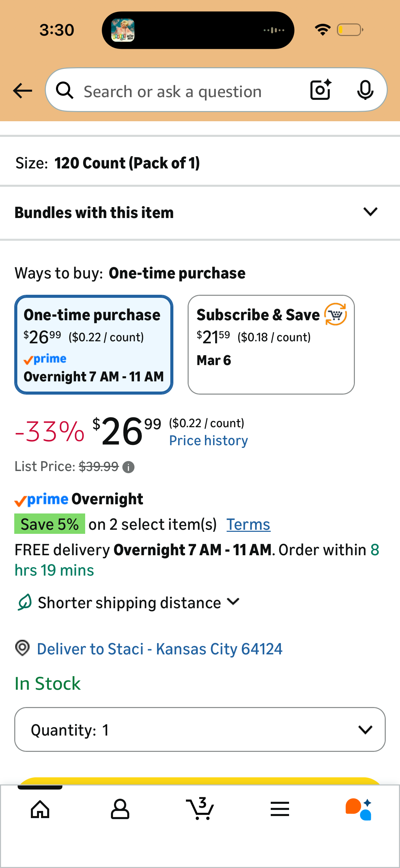The image size is (400, 868).
Task: Open Price history link
Action: [208, 440]
